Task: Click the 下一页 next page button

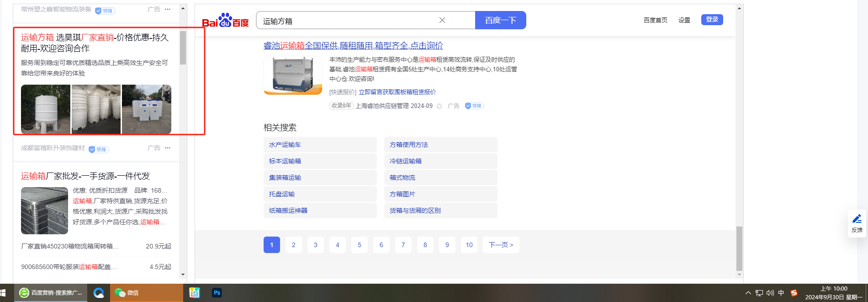Action: [501, 245]
